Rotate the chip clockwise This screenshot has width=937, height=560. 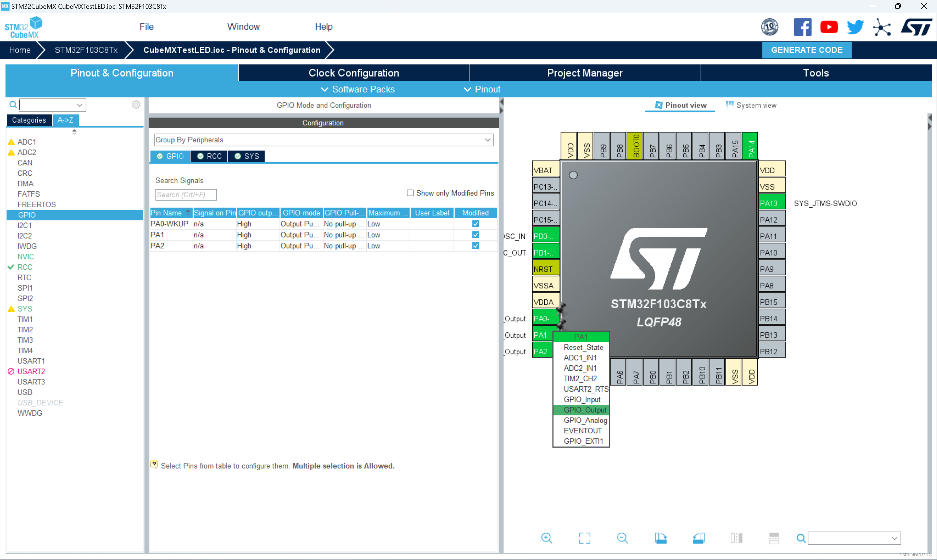click(660, 538)
